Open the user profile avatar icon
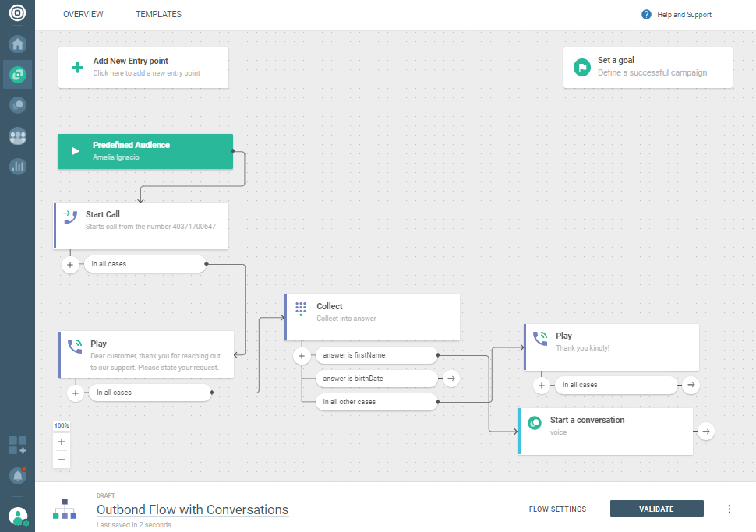This screenshot has width=756, height=532. [17, 516]
